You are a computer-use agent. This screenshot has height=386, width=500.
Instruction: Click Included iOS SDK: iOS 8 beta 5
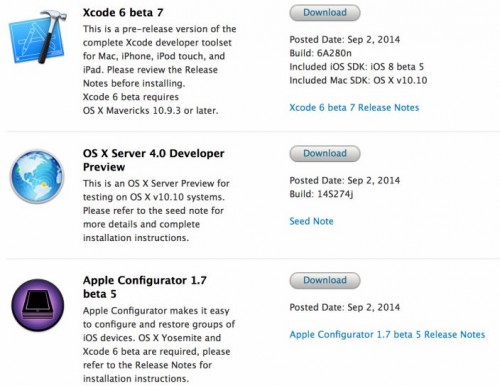tap(356, 67)
